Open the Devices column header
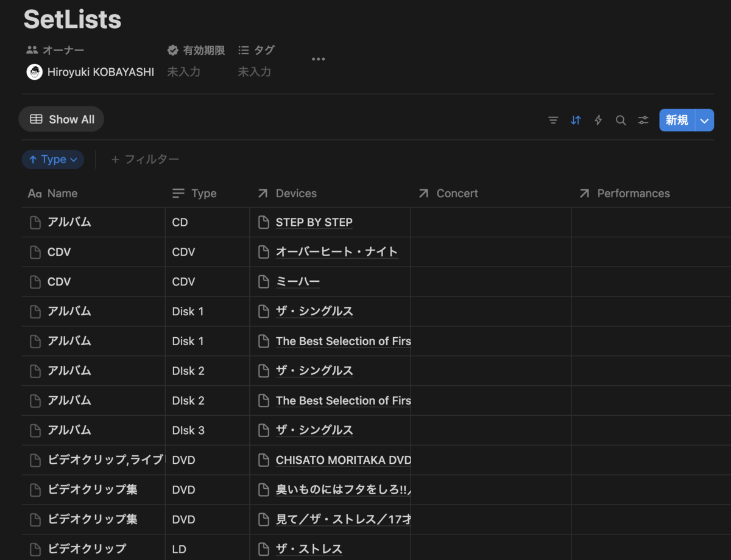 (330, 194)
